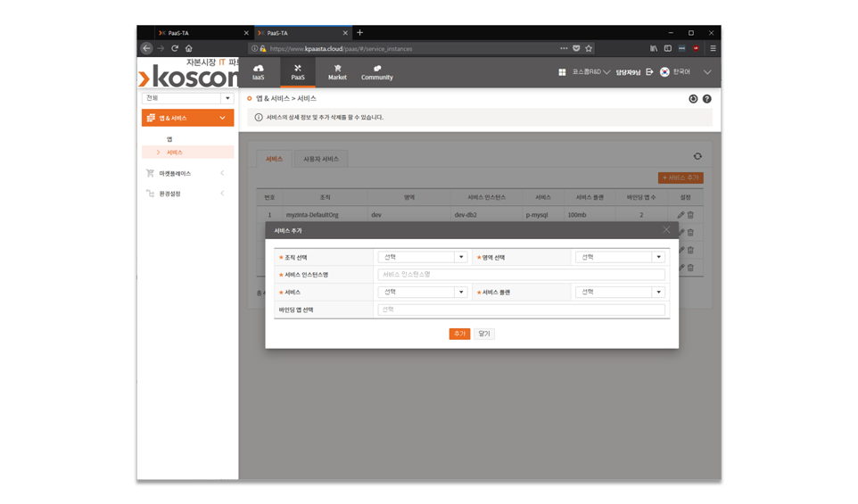The image size is (858, 504).
Task: Click the 닫기 button in the dialog
Action: (x=484, y=334)
